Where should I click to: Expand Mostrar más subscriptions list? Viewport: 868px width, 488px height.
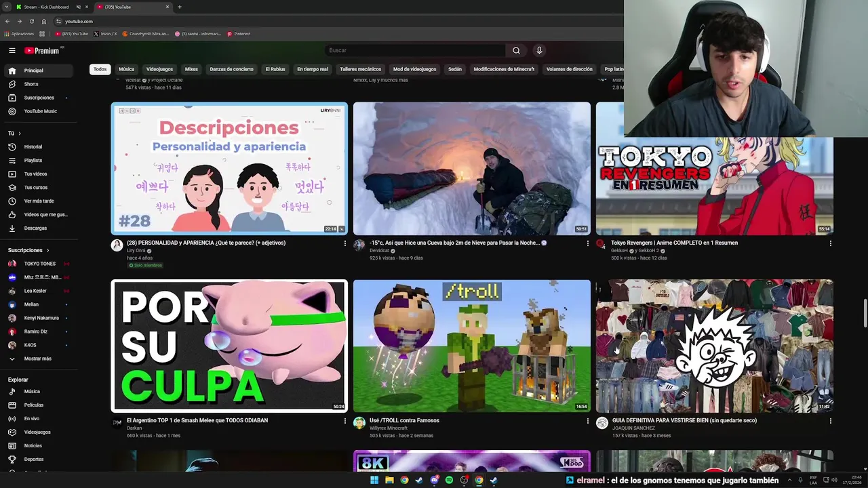[39, 359]
